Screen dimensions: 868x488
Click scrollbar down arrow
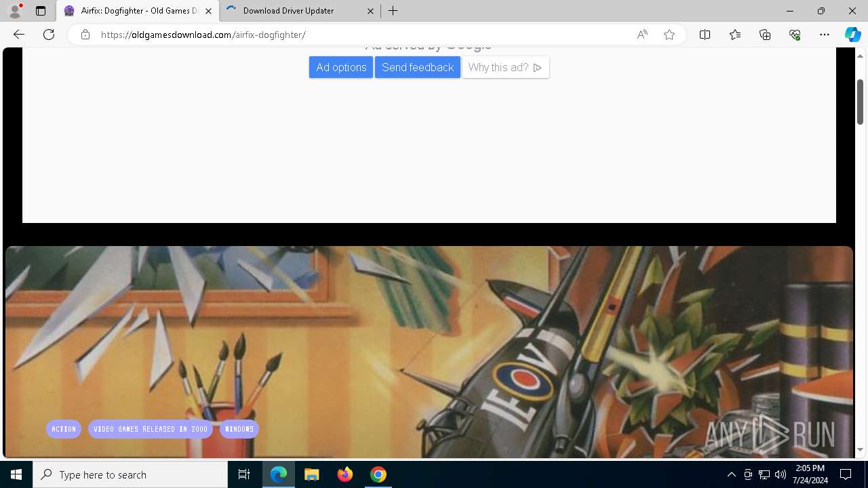[860, 450]
